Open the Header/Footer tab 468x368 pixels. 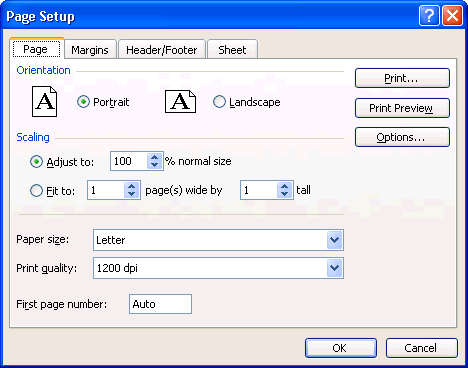(162, 50)
